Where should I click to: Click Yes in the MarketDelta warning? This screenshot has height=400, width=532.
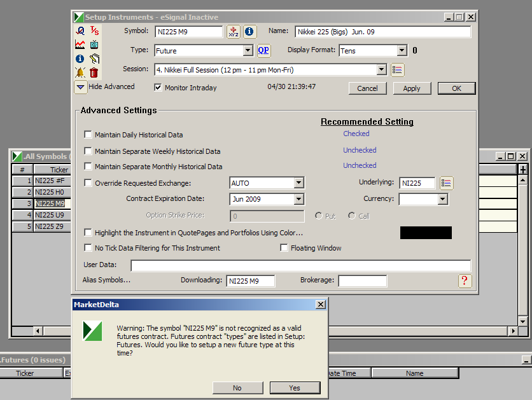[295, 388]
